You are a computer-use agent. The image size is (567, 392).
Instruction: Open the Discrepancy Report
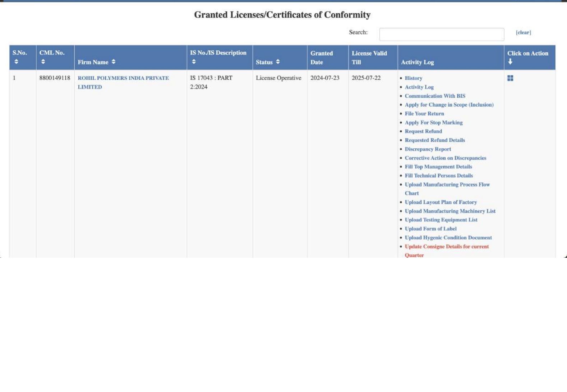[428, 149]
